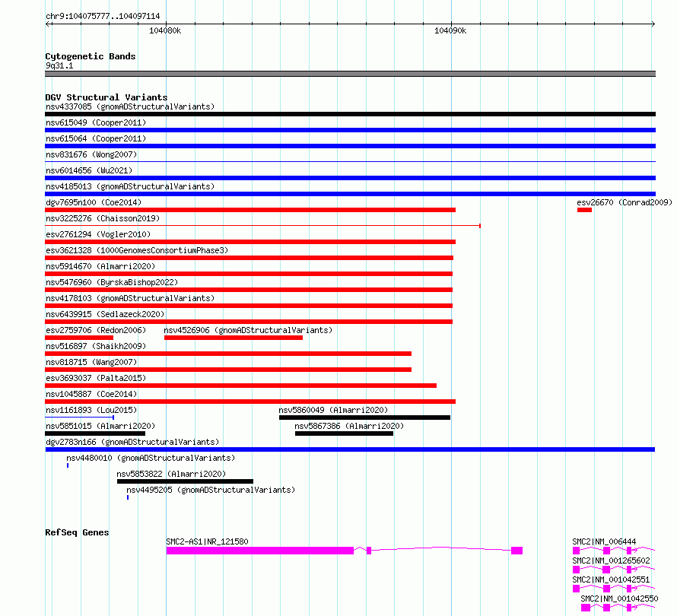This screenshot has height=616, width=677.
Task: Select the thin blue nsv1161893 (Lou2015) feature line
Action: coord(79,418)
